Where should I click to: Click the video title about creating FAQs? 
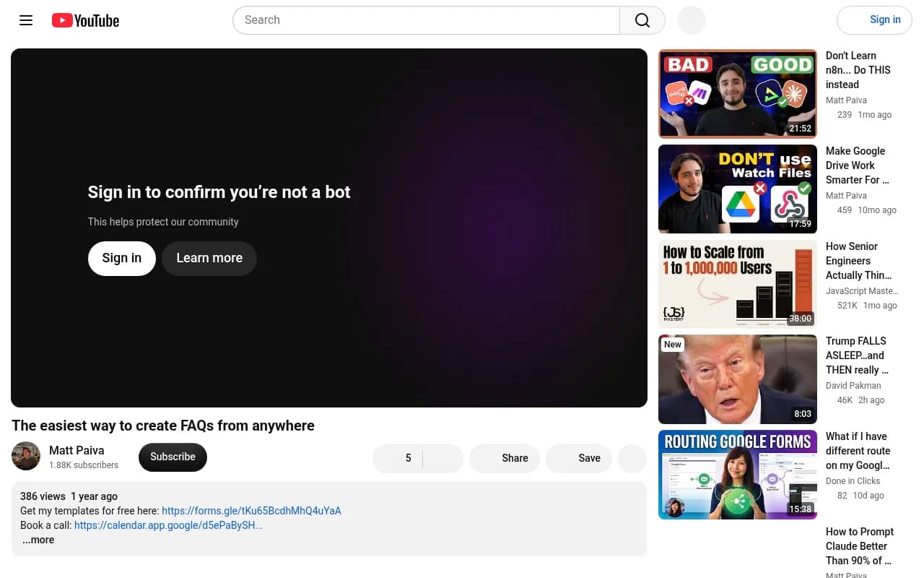point(163,426)
